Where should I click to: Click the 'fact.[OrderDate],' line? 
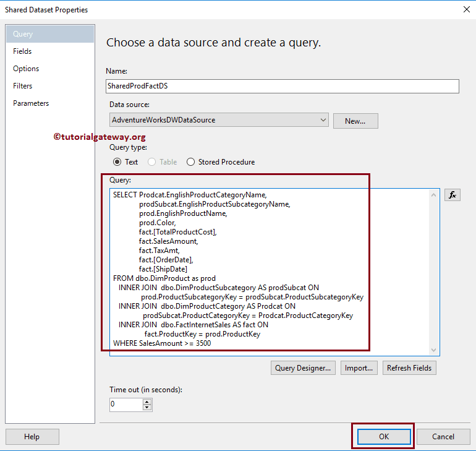coord(166,260)
